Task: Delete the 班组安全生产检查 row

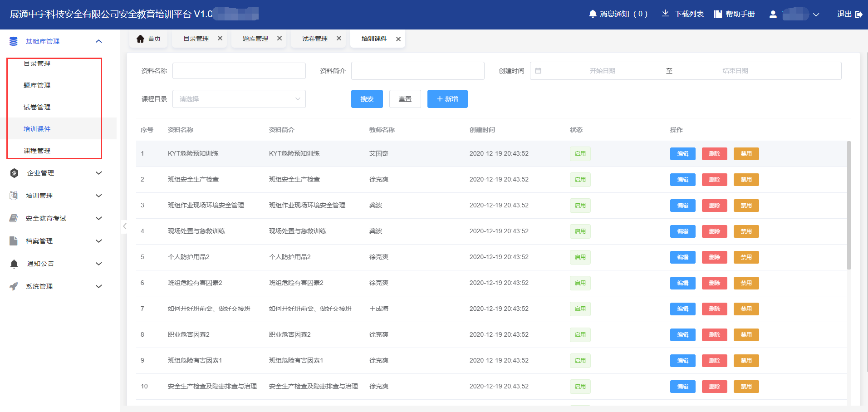Action: pos(715,180)
